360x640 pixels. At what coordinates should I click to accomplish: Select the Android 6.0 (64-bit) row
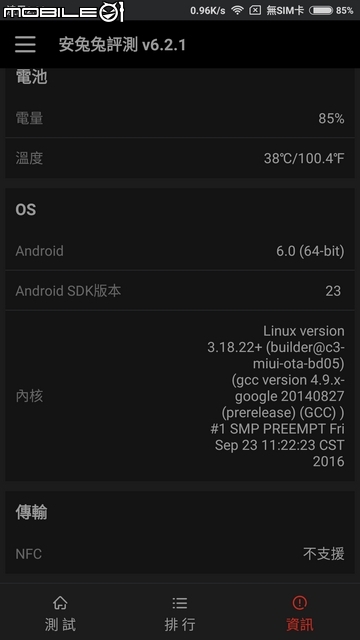point(180,251)
